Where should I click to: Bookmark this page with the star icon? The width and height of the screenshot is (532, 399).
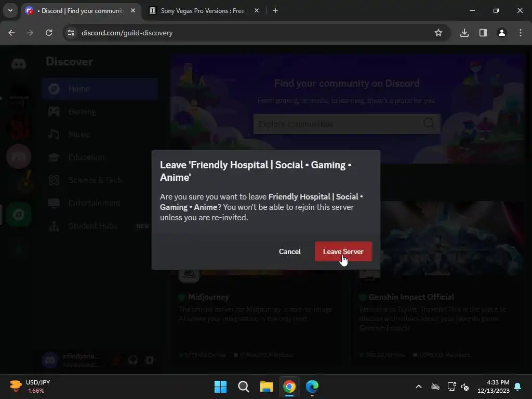[x=438, y=33]
